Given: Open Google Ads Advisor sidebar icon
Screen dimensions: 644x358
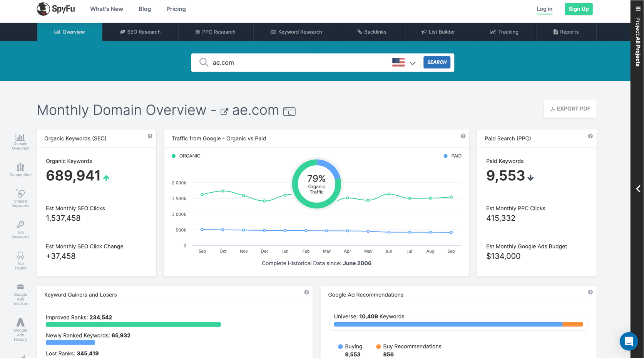Looking at the screenshot, I should 20,295.
